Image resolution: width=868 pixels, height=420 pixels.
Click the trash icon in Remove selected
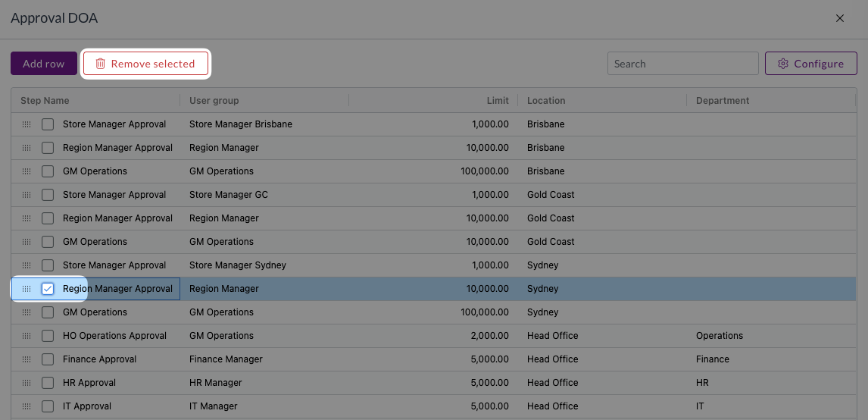[100, 64]
